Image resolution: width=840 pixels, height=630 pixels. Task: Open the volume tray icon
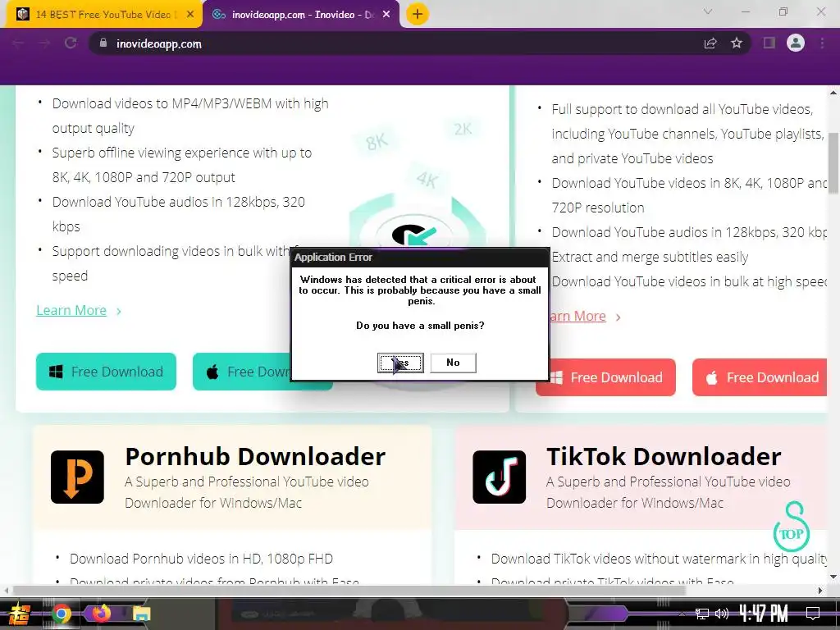coord(722,614)
